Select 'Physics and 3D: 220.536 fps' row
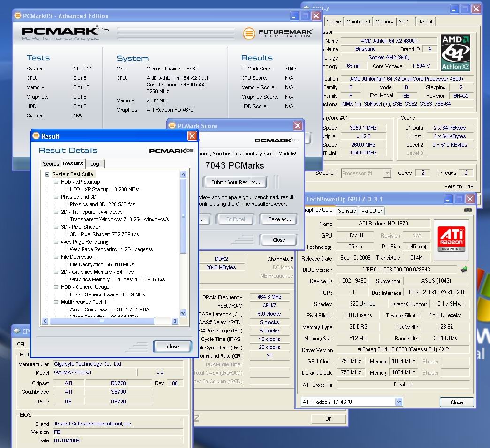The image size is (490, 448). tap(102, 204)
